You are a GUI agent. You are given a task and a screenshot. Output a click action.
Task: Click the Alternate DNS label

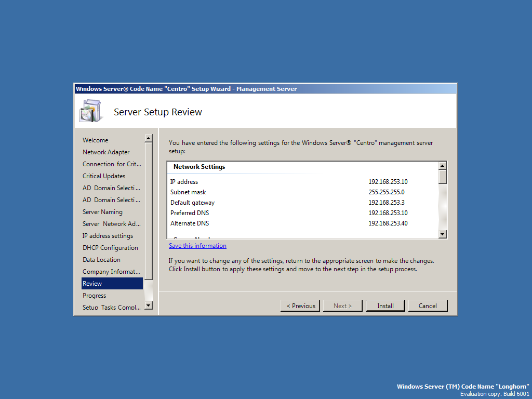pyautogui.click(x=190, y=223)
